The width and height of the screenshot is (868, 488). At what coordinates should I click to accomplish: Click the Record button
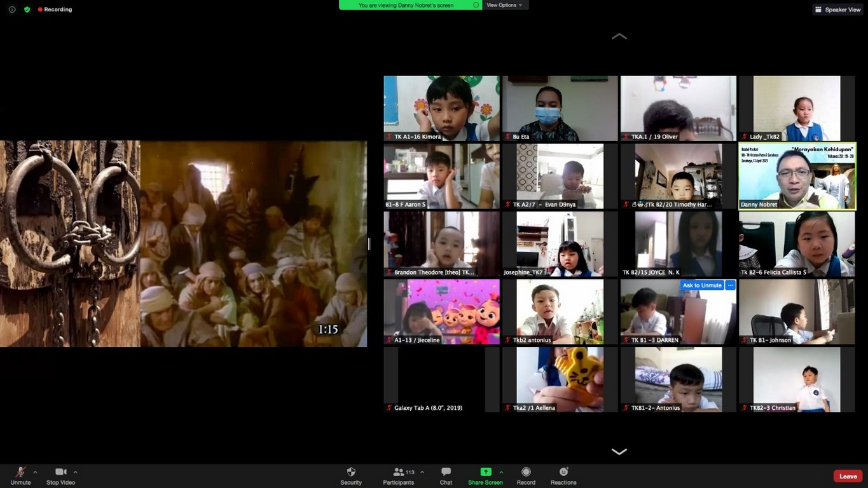pyautogui.click(x=526, y=475)
